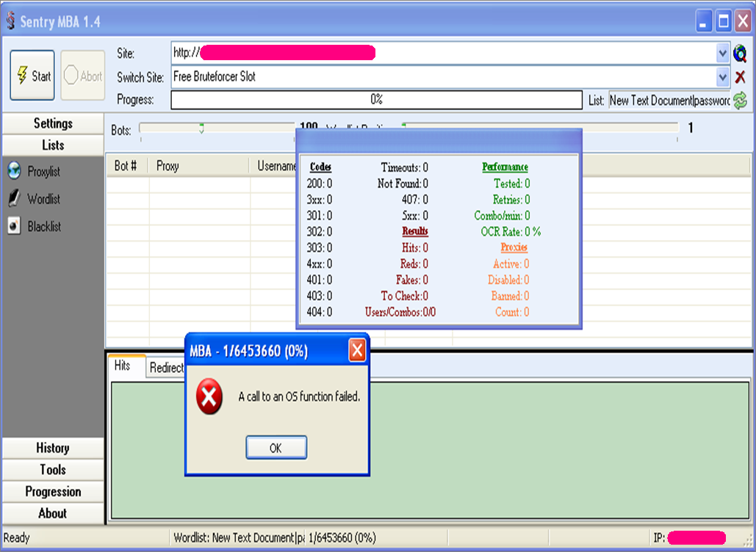
Task: Click the 'Retries: 0' stat
Action: (x=511, y=200)
